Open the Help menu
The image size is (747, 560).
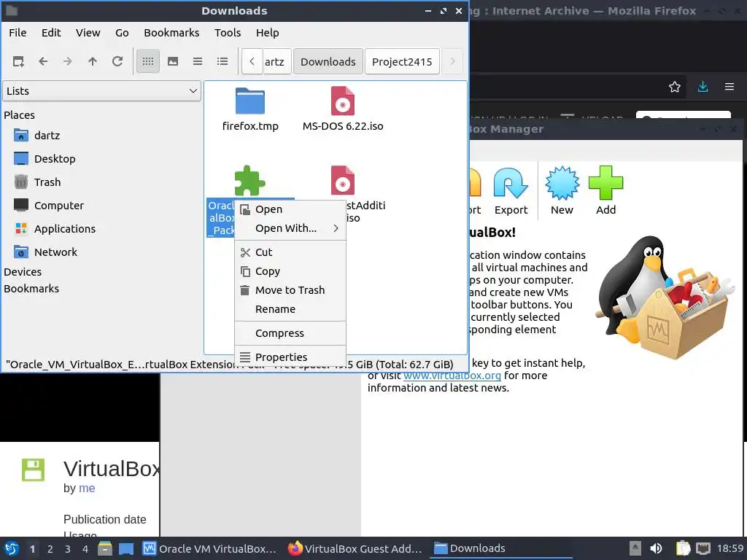click(267, 33)
